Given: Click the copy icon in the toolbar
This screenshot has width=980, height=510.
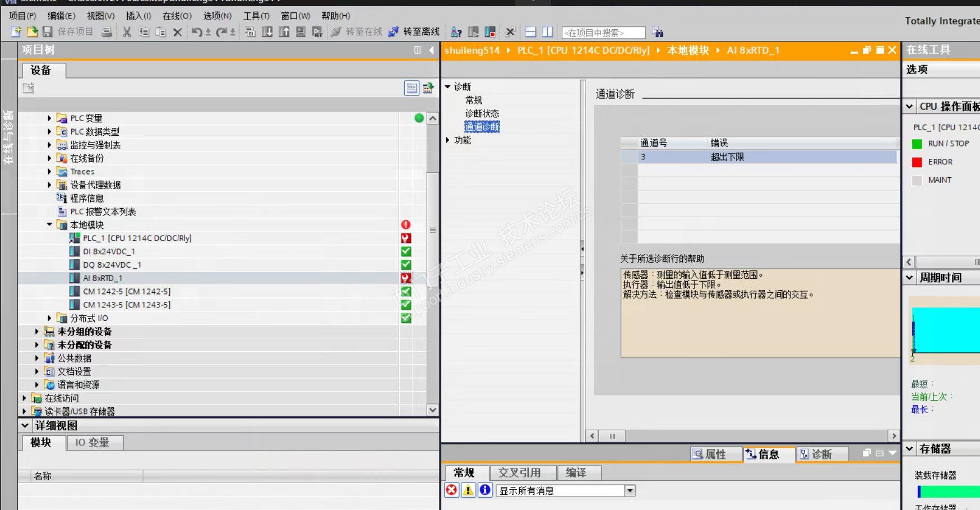Looking at the screenshot, I should tap(144, 32).
